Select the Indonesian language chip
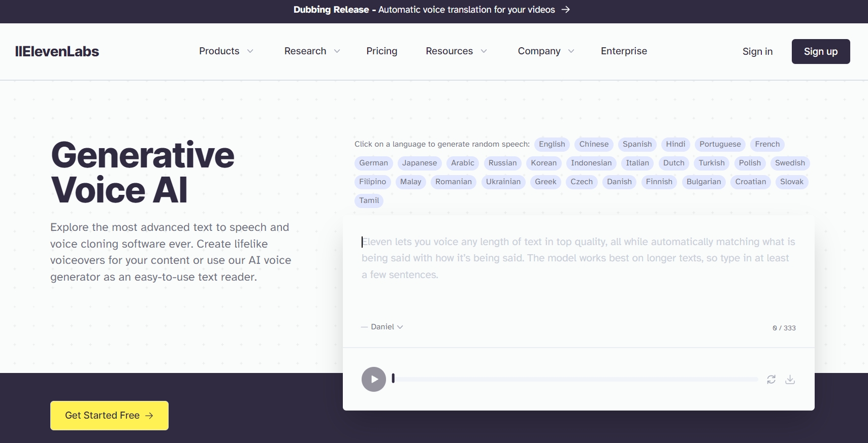Screen dimensions: 868x443 pyautogui.click(x=591, y=163)
